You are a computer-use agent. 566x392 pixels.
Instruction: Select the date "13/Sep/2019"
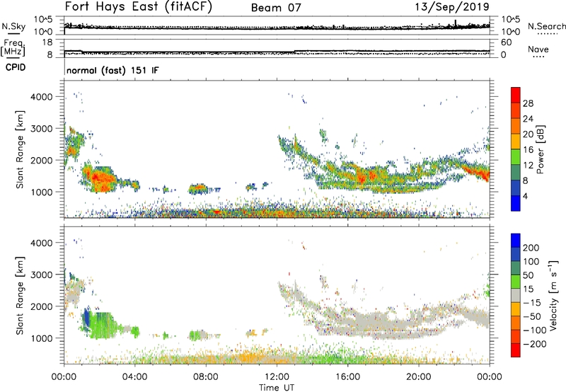(x=452, y=6)
